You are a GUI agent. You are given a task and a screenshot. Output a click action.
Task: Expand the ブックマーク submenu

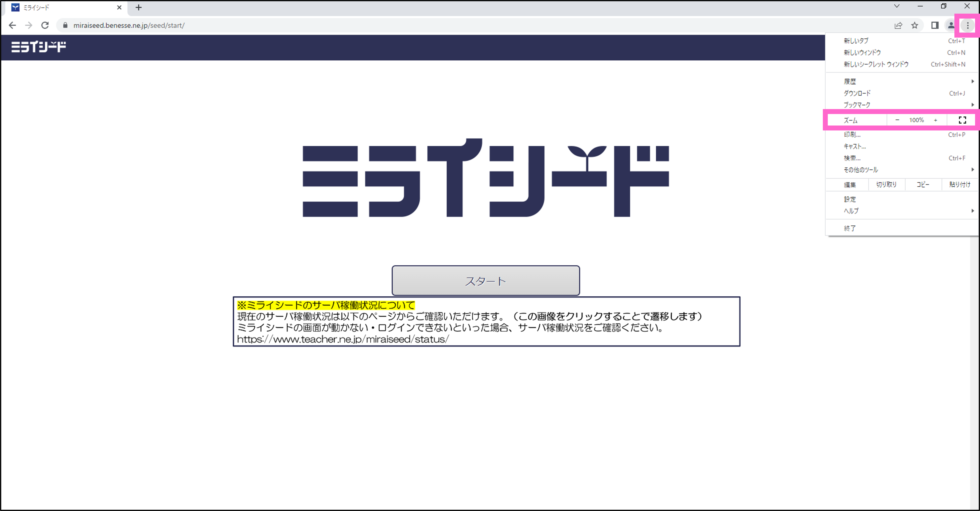coord(902,105)
